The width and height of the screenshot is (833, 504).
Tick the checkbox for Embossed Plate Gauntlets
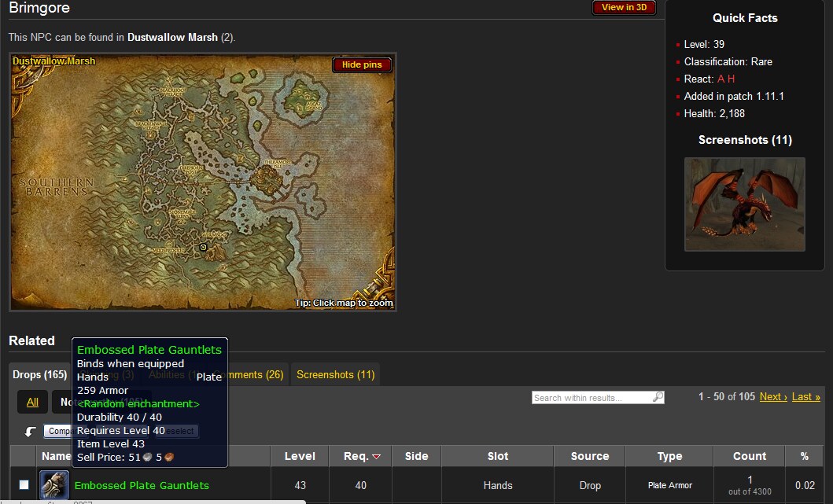24,485
